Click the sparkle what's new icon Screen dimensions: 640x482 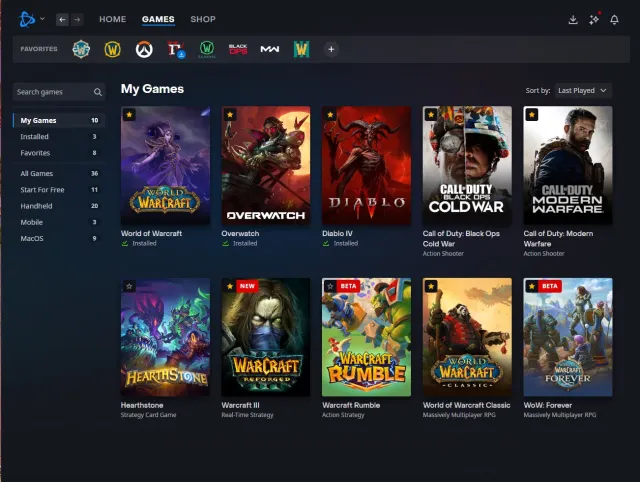pos(594,20)
